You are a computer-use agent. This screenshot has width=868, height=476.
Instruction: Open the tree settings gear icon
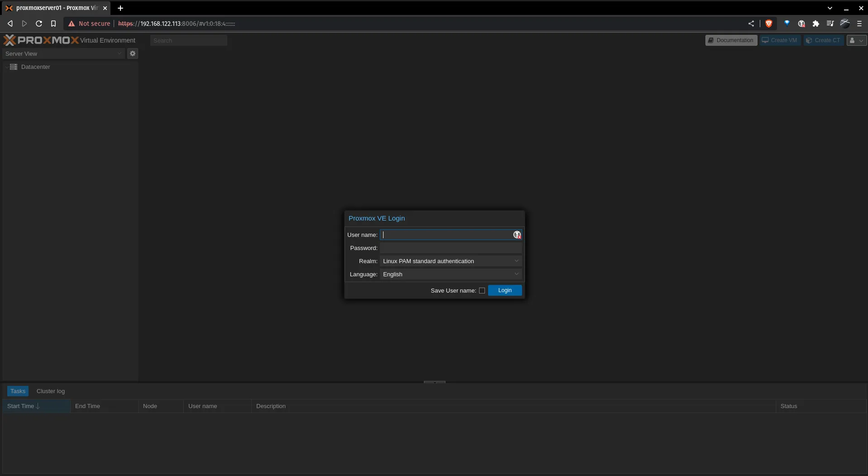[x=133, y=53]
